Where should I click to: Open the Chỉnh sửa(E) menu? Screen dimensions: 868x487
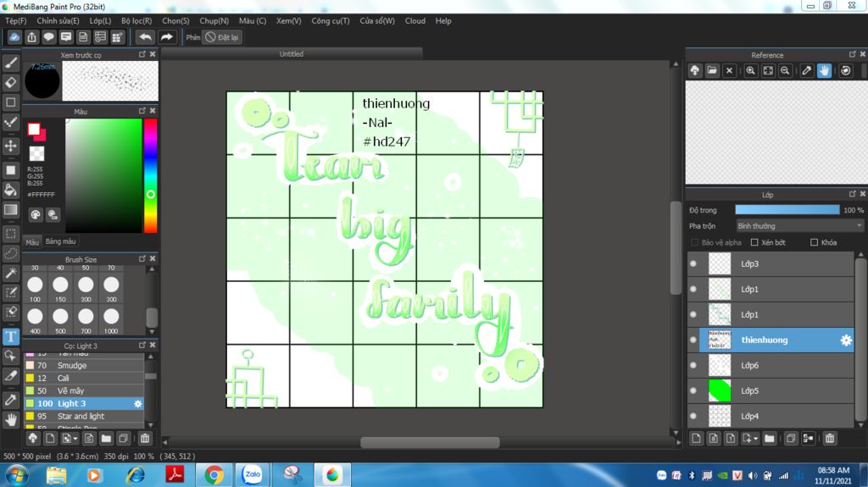point(58,21)
